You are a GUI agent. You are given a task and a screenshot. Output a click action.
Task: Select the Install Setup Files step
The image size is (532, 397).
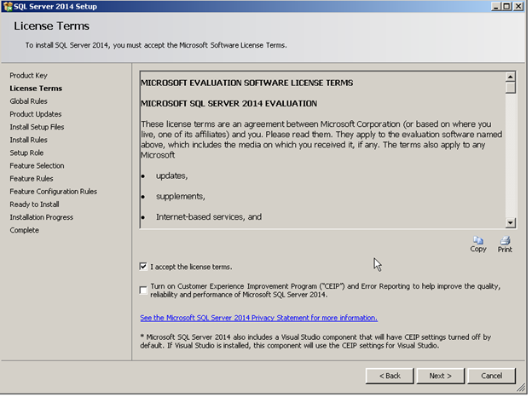[x=37, y=128]
